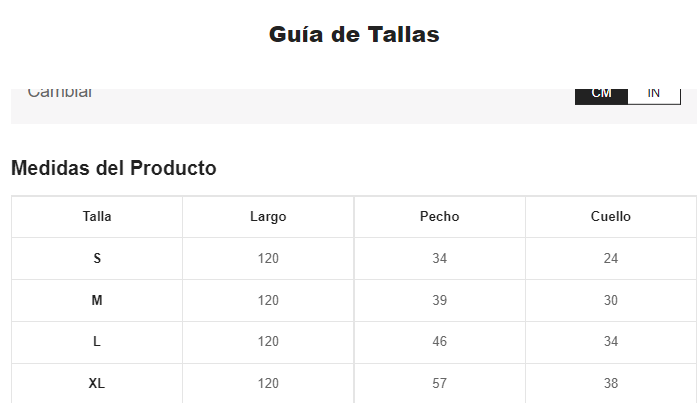Click the L size row label

point(97,342)
